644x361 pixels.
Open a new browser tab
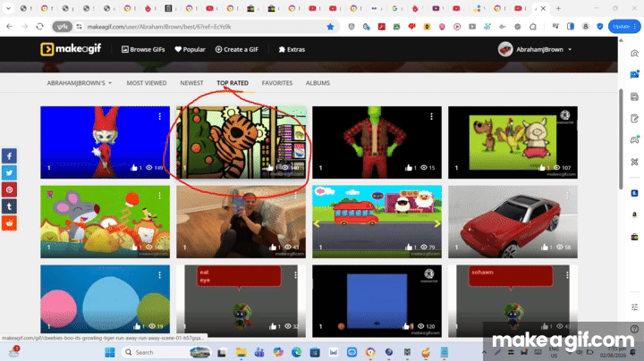pos(558,8)
